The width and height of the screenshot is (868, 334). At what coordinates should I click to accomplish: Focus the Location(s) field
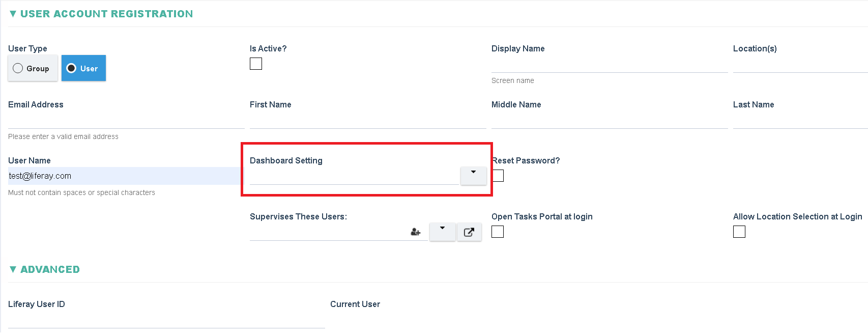point(800,64)
